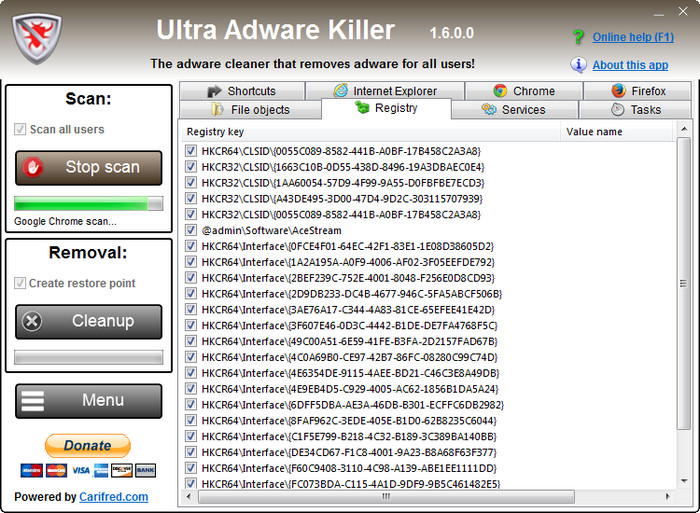Switch to the Services tab

coord(515,110)
